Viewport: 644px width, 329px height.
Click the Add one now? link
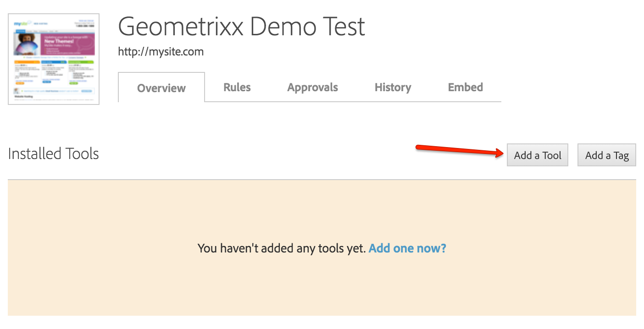pos(407,248)
